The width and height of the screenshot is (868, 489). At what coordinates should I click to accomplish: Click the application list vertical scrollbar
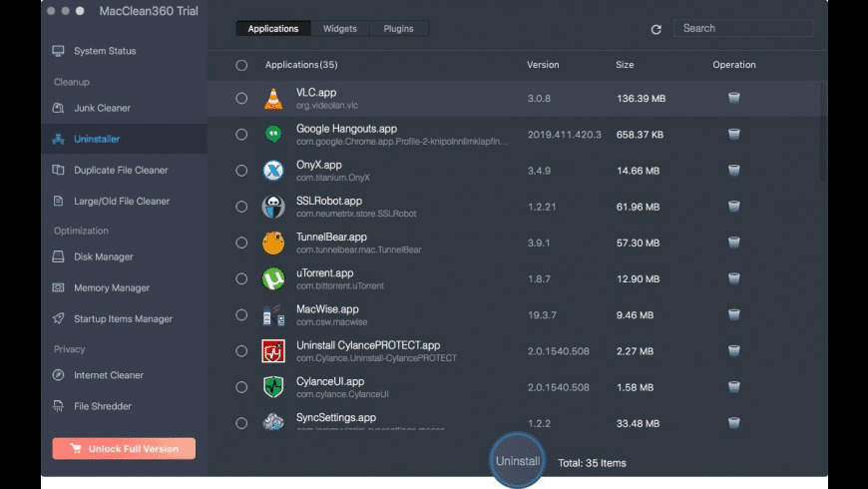[823, 130]
